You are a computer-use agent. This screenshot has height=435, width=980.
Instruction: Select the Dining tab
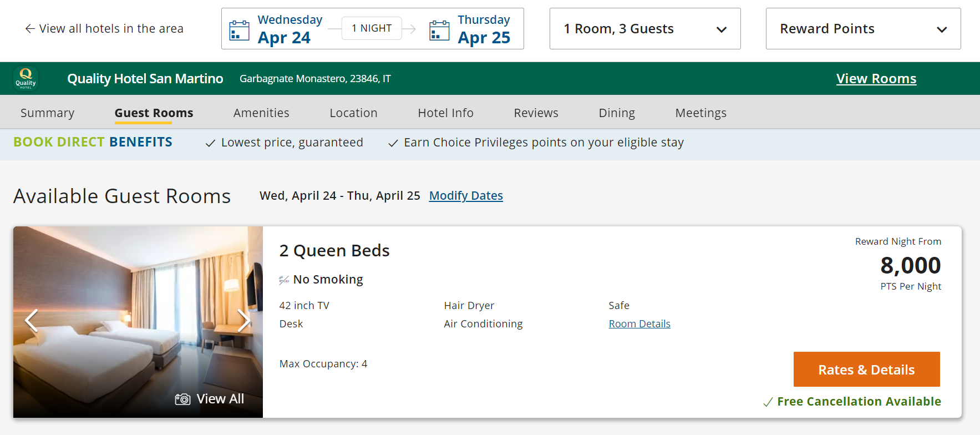click(616, 113)
